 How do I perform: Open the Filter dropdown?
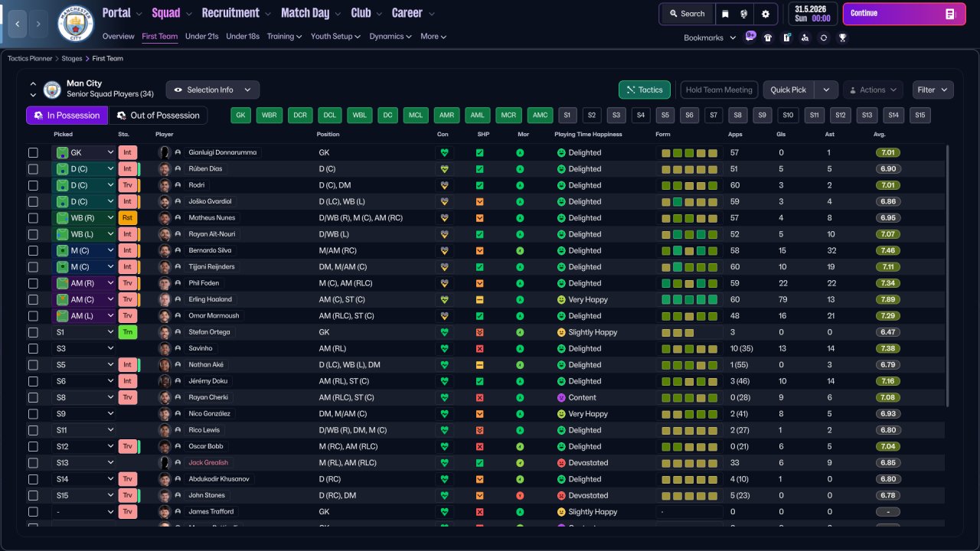[x=933, y=90]
